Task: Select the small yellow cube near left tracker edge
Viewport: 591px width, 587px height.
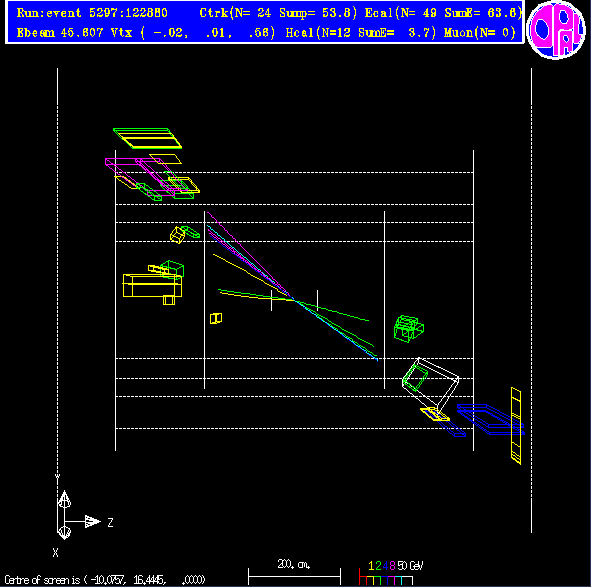Action: point(216,319)
